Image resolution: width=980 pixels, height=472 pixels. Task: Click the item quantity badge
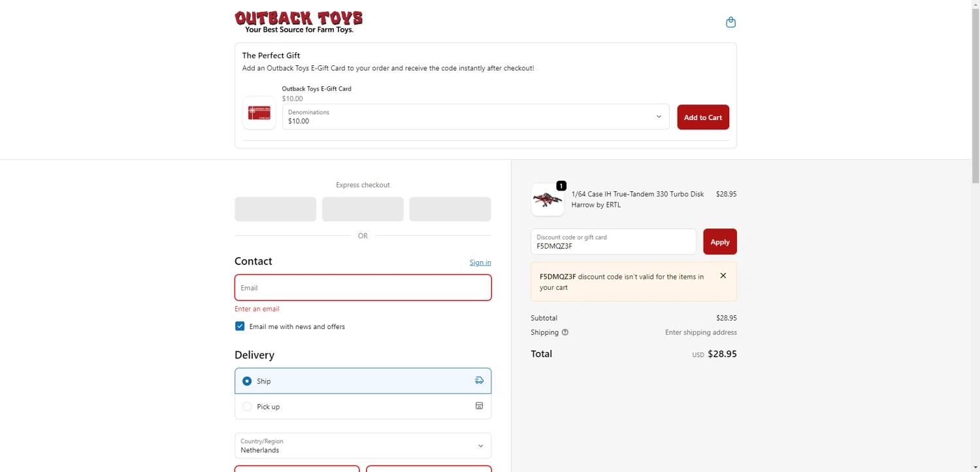(561, 186)
